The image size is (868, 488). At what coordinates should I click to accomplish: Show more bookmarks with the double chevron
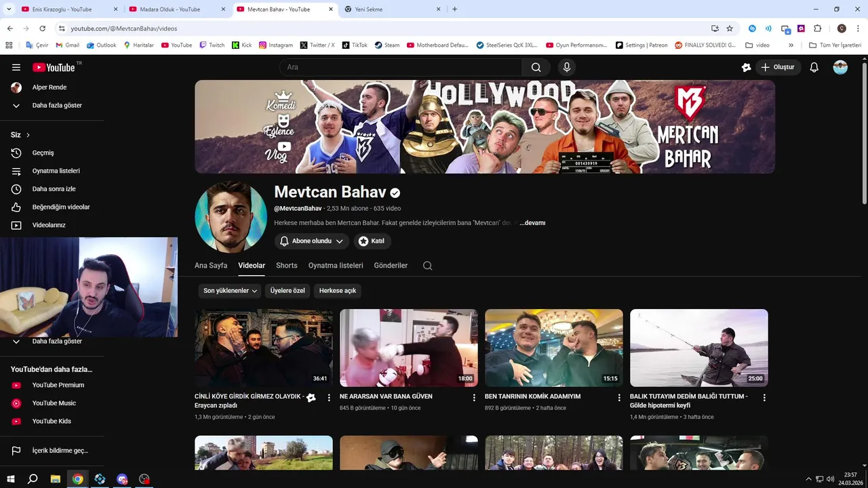[791, 45]
